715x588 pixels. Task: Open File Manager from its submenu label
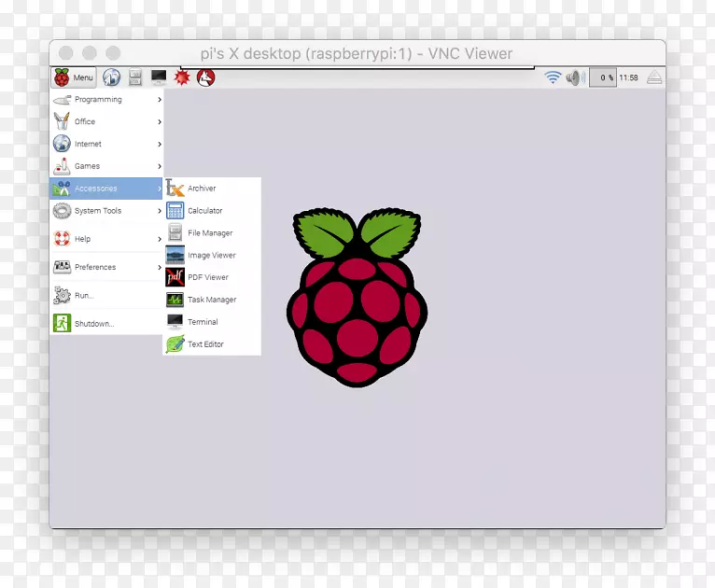pos(210,233)
